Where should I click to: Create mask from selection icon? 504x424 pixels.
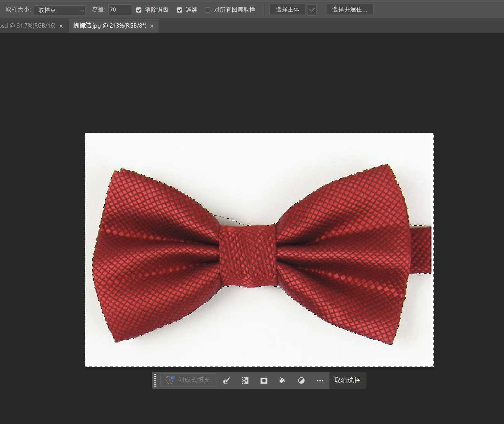click(x=264, y=380)
